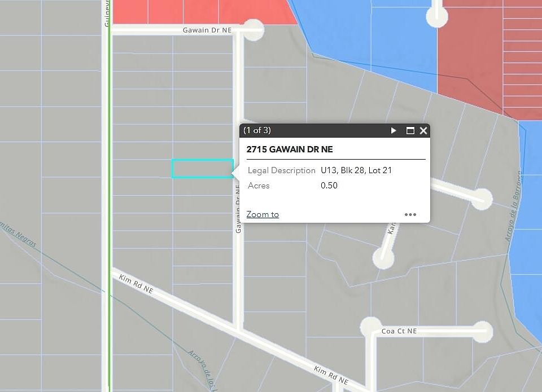Select the highlighted cyan parcel outline
Screen dimensions: 542x392
coord(203,169)
